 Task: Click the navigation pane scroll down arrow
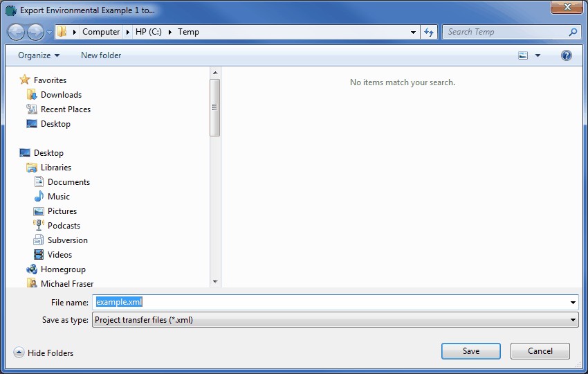[x=215, y=282]
